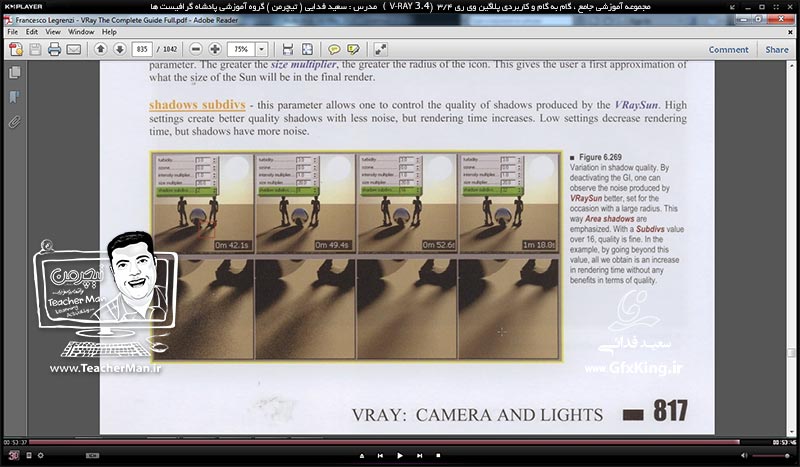Send file by email envelope icon
The image size is (800, 467).
pyautogui.click(x=73, y=50)
